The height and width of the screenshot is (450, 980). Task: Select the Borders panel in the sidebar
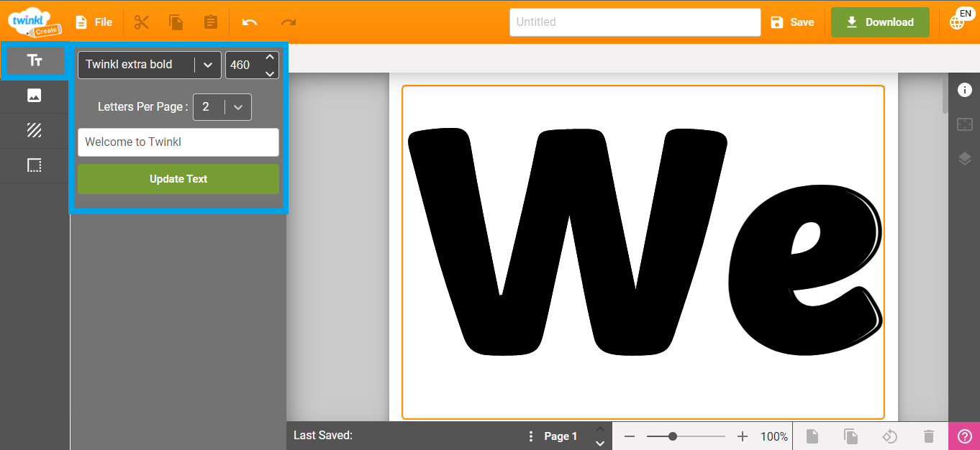[x=34, y=165]
